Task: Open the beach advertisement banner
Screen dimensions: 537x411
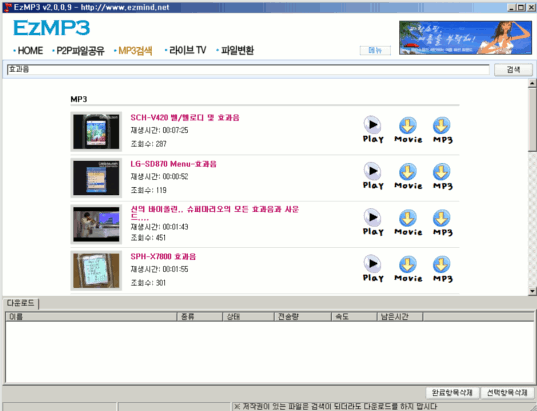Action: point(465,37)
